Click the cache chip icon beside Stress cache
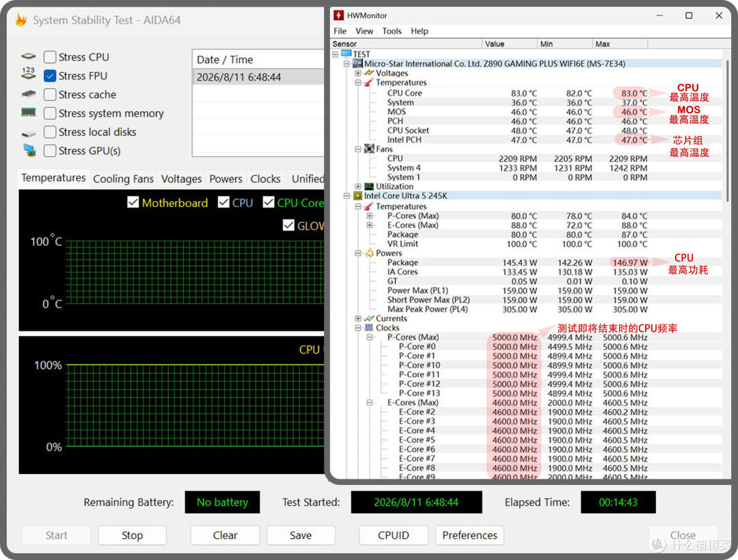The height and width of the screenshot is (560, 738). (29, 94)
